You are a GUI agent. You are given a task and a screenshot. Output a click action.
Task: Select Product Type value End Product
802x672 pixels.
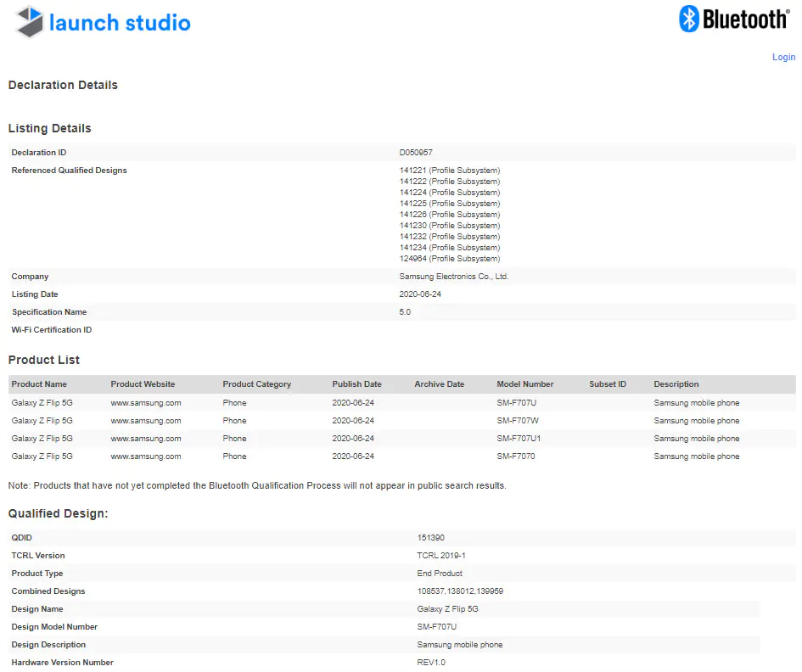440,574
